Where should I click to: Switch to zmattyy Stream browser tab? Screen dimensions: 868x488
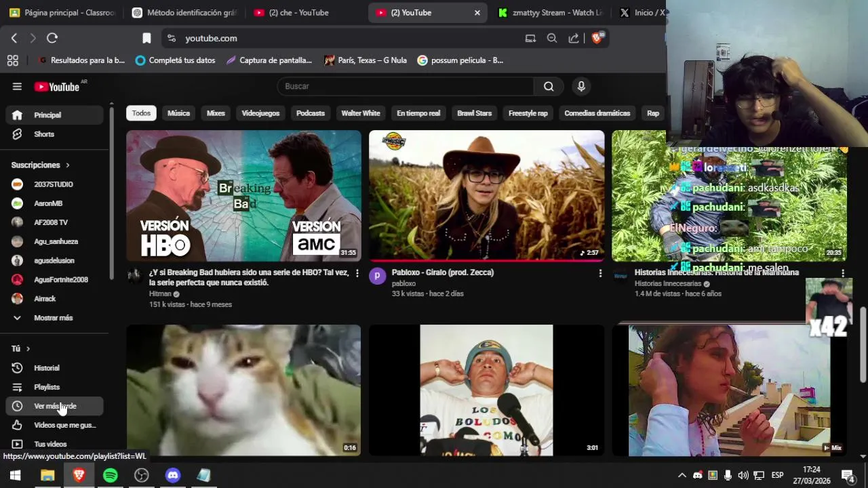(x=551, y=13)
